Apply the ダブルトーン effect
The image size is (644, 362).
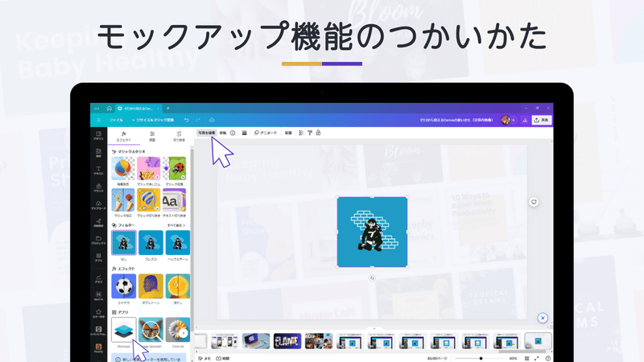pyautogui.click(x=151, y=286)
